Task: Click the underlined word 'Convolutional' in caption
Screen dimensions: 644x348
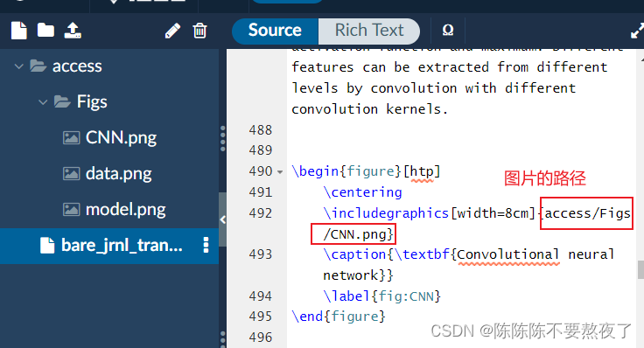Action: (x=508, y=254)
